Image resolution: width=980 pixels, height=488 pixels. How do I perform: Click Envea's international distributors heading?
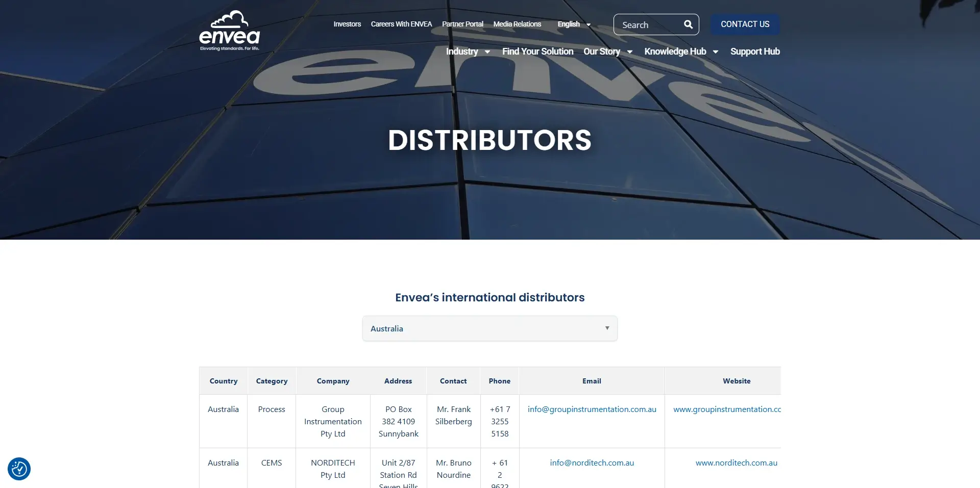click(489, 297)
